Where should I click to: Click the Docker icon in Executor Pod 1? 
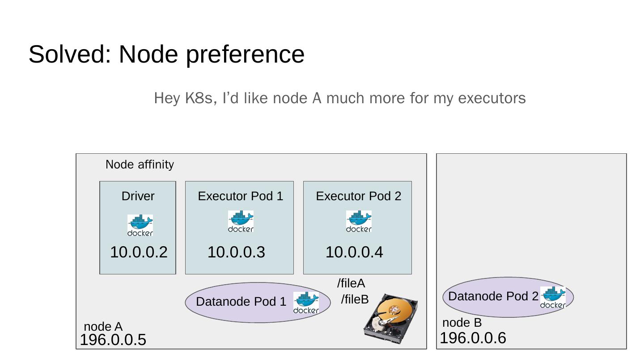tap(241, 222)
